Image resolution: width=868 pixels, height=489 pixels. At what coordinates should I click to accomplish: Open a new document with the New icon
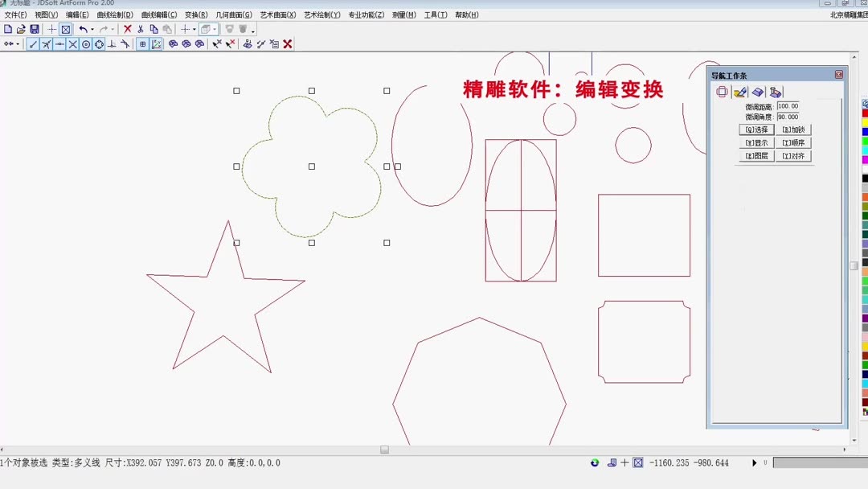point(8,29)
